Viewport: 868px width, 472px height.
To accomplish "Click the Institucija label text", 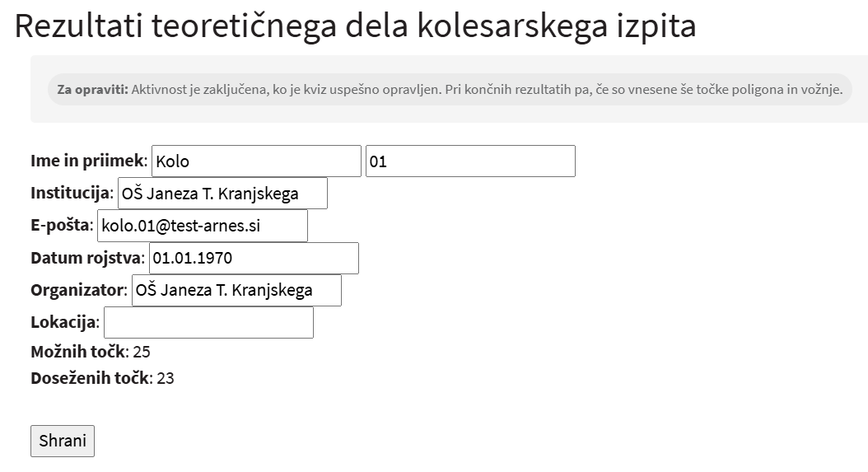I will point(71,194).
